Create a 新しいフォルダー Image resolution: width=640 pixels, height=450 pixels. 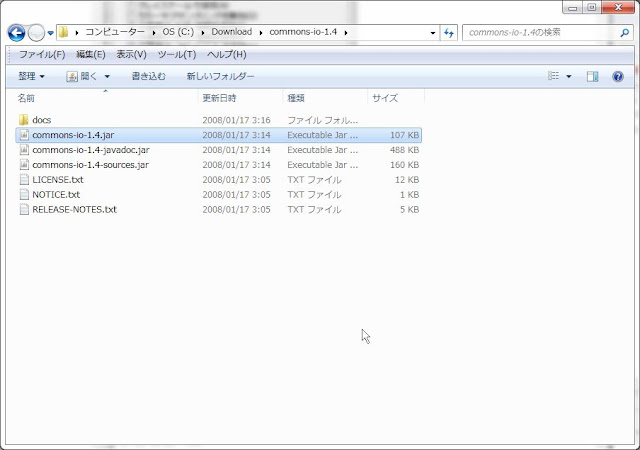tap(220, 76)
